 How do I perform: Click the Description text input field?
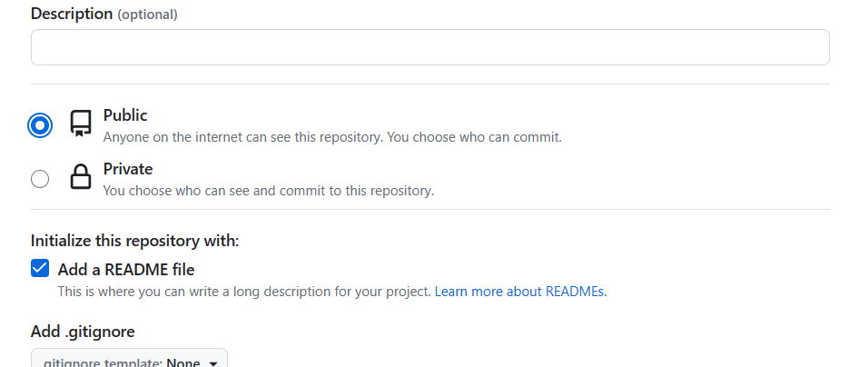(429, 47)
